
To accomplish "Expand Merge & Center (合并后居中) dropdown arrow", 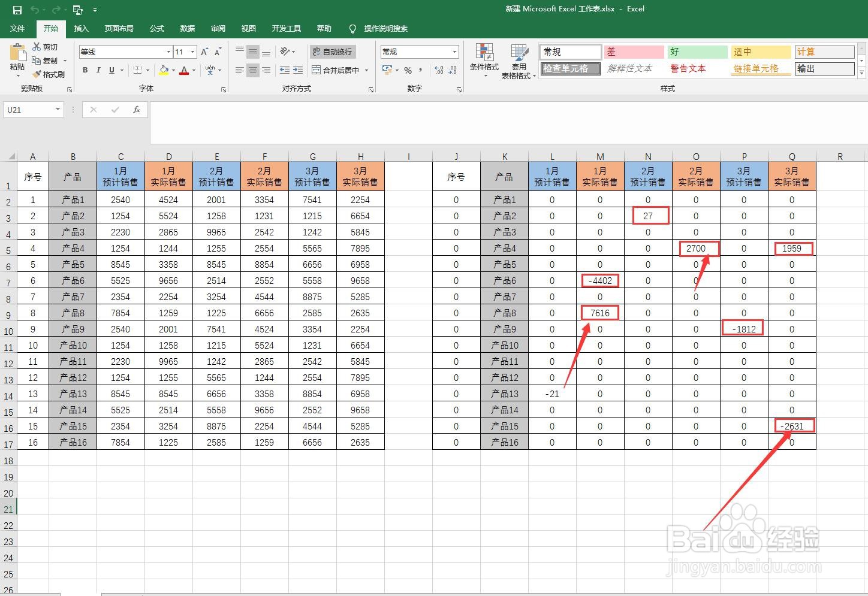I will tap(366, 70).
